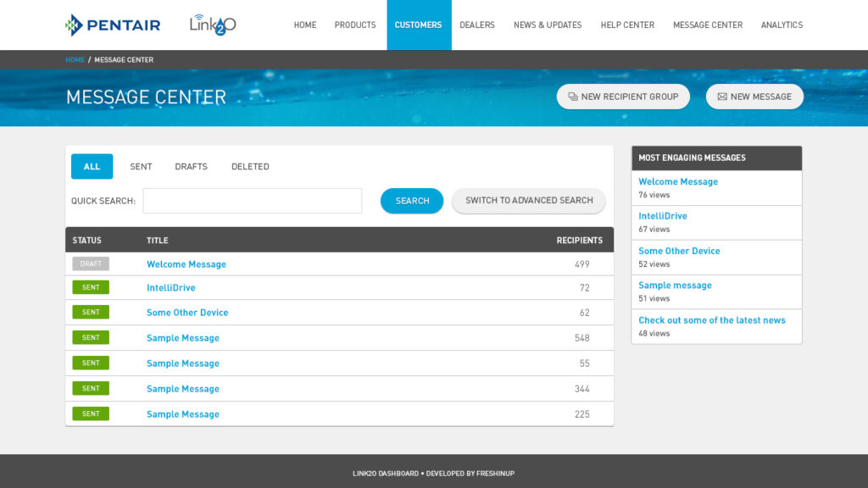This screenshot has height=488, width=868.
Task: Switch back to the ALL tab
Action: pos(92,166)
